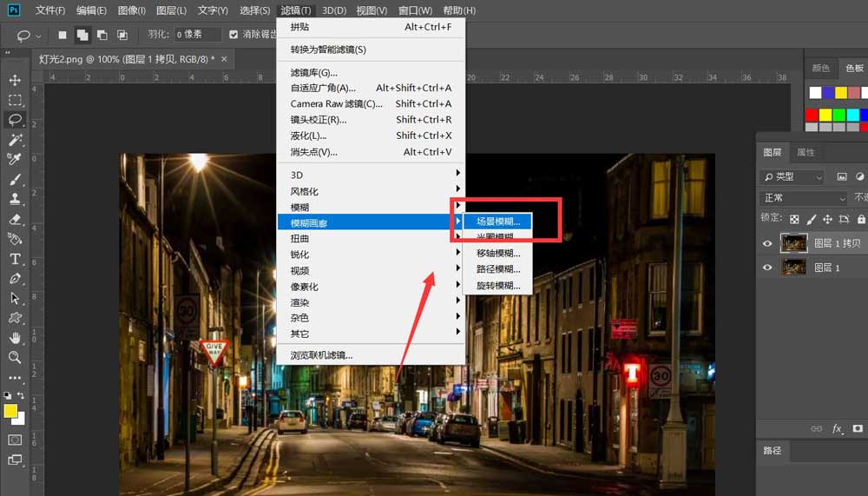
Task: Open the 正常 blend mode dropdown
Action: [803, 198]
